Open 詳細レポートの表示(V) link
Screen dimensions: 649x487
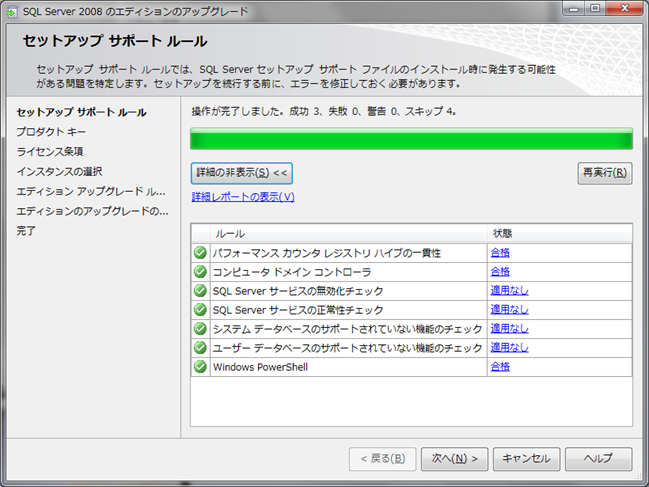pos(243,197)
